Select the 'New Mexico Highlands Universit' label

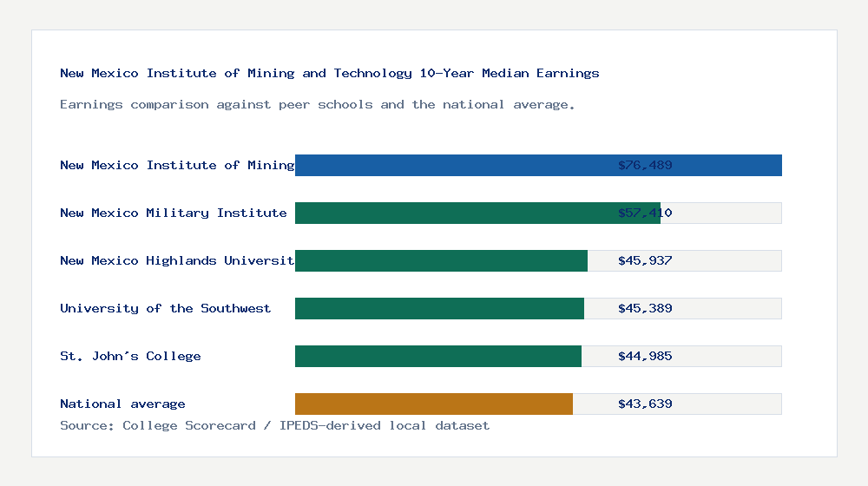coord(177,260)
